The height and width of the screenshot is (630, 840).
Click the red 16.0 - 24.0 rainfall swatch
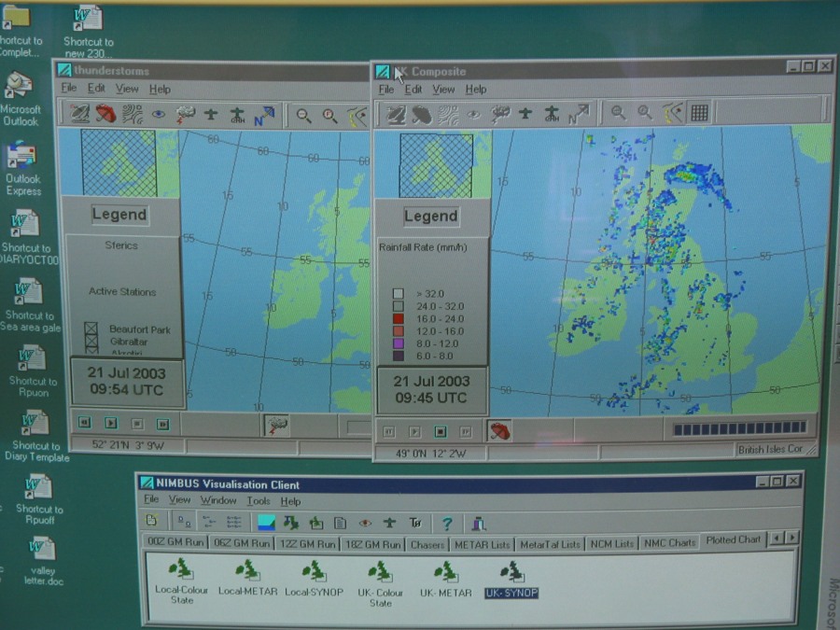[399, 318]
